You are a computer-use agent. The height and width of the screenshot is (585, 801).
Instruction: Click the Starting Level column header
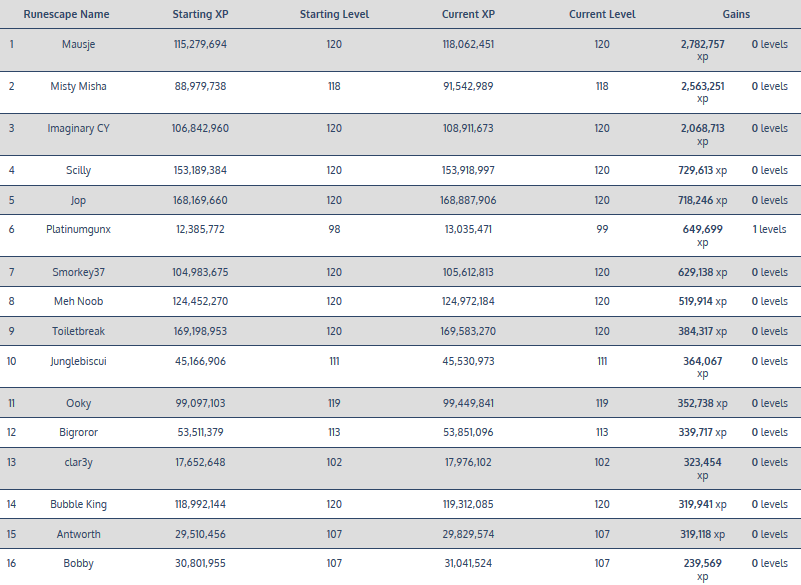pyautogui.click(x=334, y=15)
